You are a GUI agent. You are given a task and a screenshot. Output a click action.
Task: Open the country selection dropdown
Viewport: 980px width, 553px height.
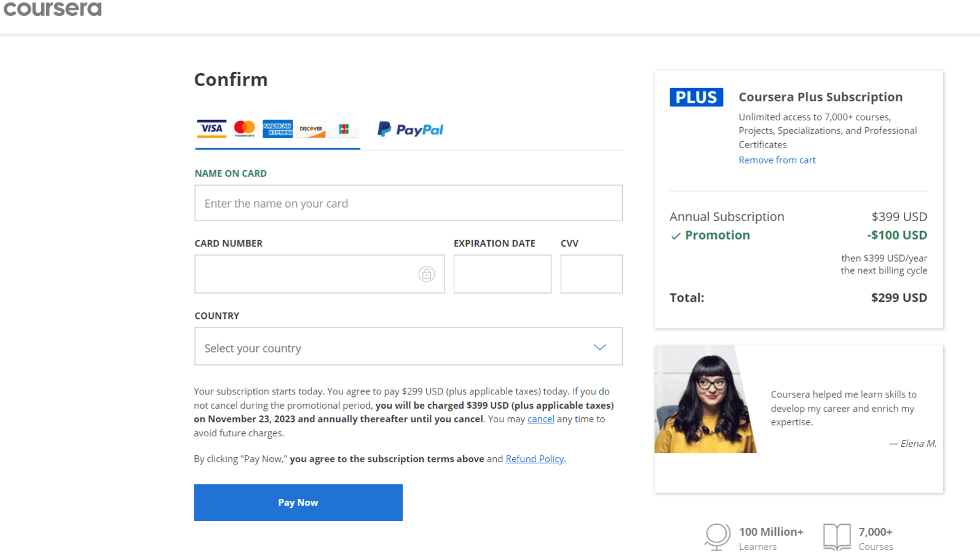[x=408, y=347]
